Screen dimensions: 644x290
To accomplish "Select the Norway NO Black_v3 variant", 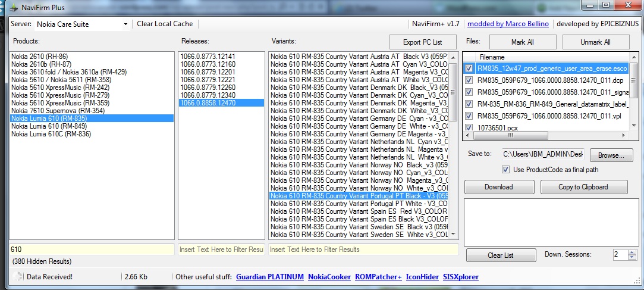I will point(359,164).
